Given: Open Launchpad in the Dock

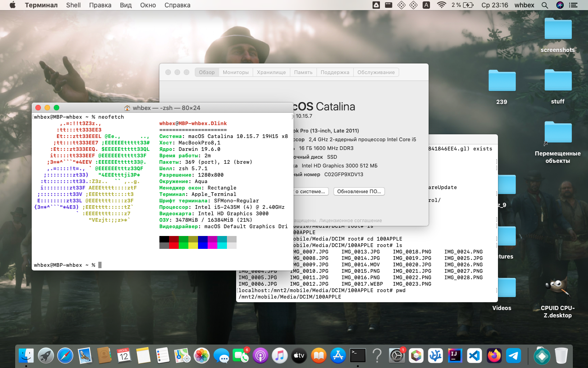Looking at the screenshot, I should [x=45, y=356].
